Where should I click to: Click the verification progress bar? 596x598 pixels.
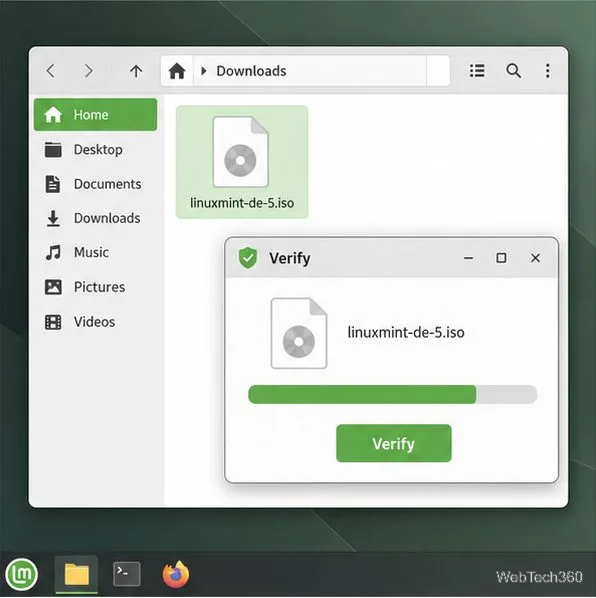pos(392,394)
